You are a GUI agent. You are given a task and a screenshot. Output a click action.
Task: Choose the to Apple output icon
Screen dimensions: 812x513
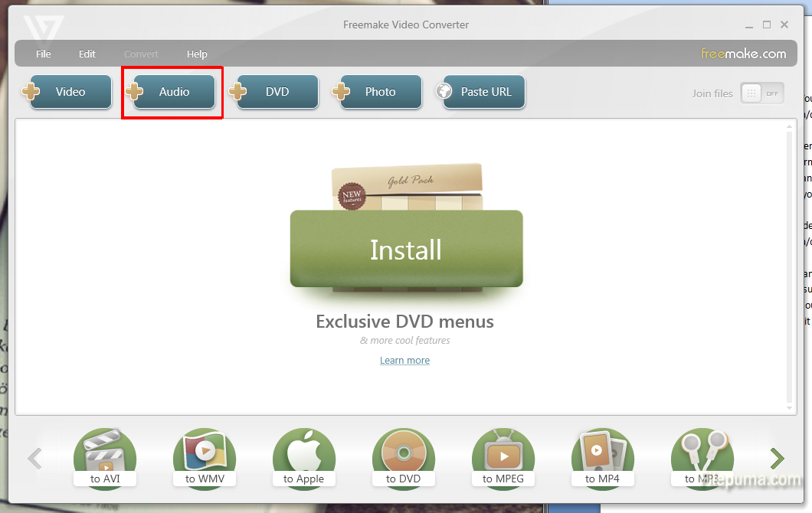(x=304, y=458)
